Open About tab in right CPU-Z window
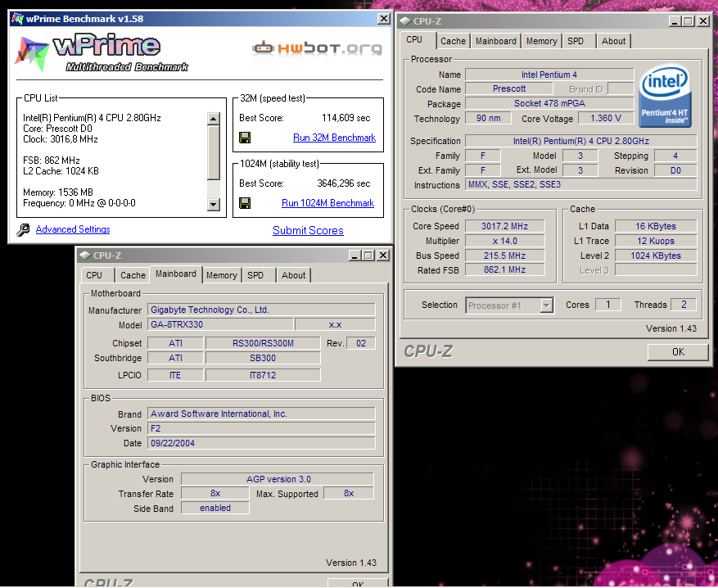This screenshot has height=588, width=718. (613, 41)
